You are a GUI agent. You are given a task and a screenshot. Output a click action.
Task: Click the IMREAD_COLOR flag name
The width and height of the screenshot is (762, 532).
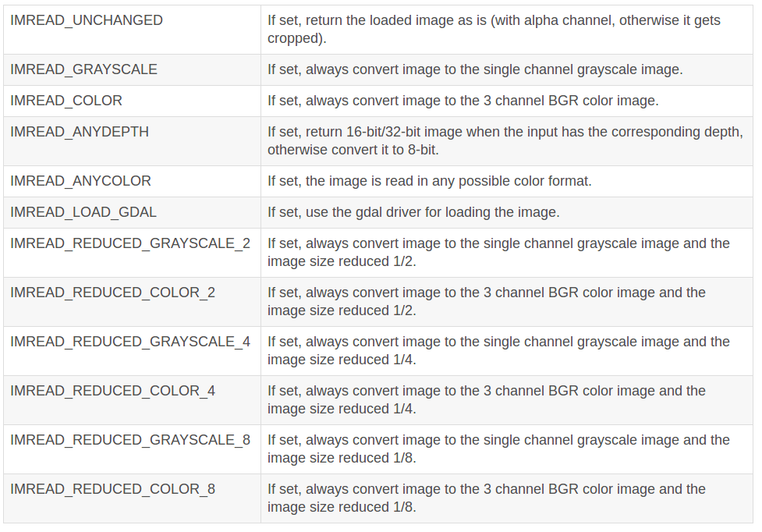point(66,101)
